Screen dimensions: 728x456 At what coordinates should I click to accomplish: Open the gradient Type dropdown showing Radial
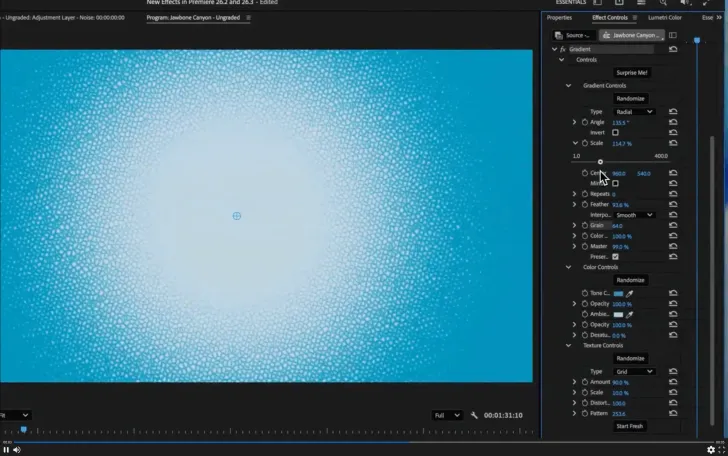pos(634,111)
